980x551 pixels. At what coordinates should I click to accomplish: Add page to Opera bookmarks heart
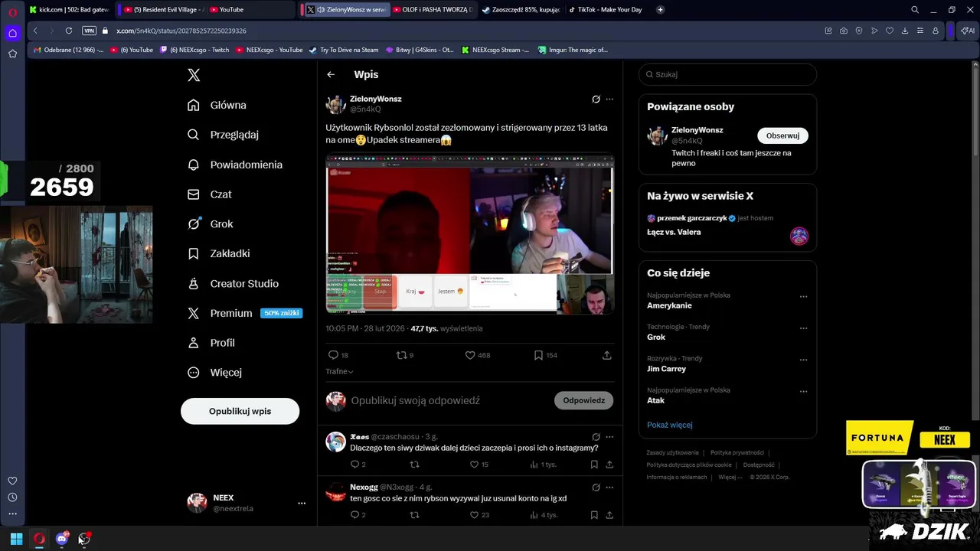point(890,31)
